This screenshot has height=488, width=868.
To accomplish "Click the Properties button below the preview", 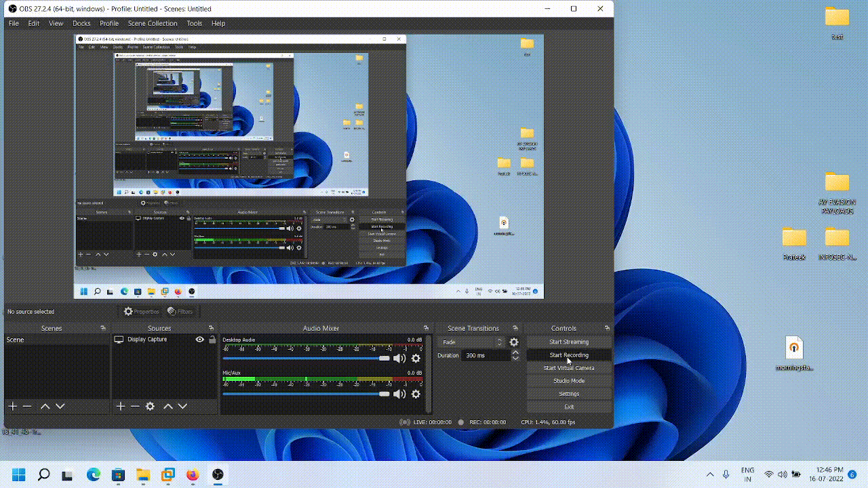I will (x=142, y=312).
